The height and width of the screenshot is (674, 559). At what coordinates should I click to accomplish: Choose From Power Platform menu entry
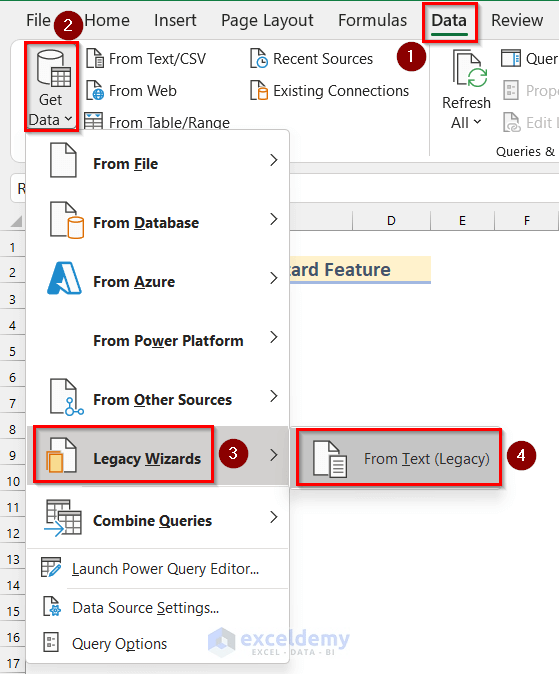157,338
